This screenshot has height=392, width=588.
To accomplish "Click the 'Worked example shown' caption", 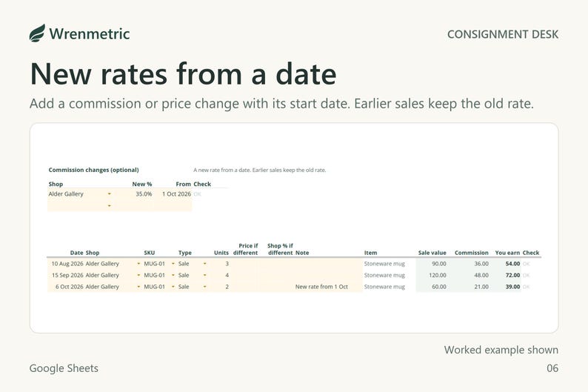I will pyautogui.click(x=501, y=350).
